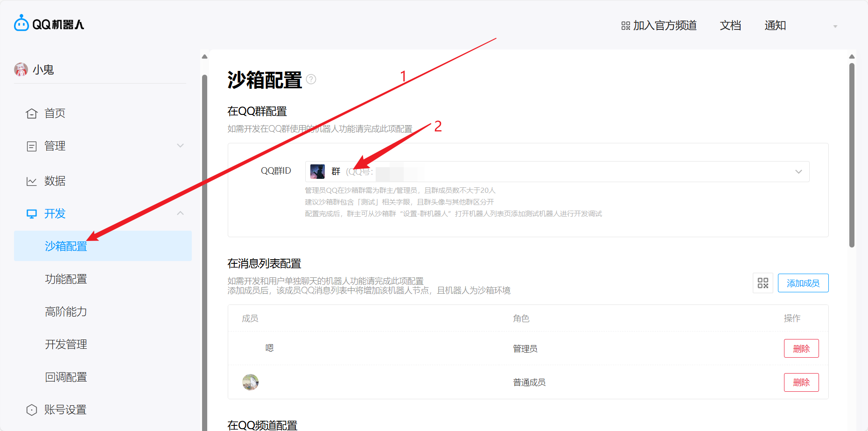Click the 普通成员 row avatar
The image size is (868, 431).
[x=251, y=382]
